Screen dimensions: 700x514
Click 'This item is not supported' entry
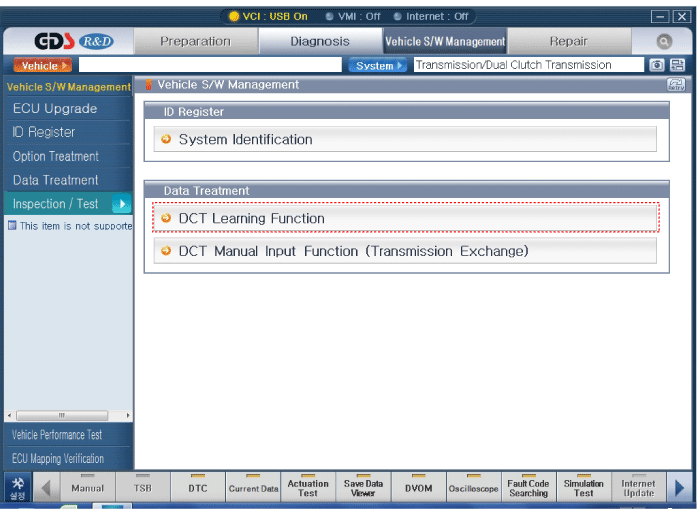click(71, 226)
